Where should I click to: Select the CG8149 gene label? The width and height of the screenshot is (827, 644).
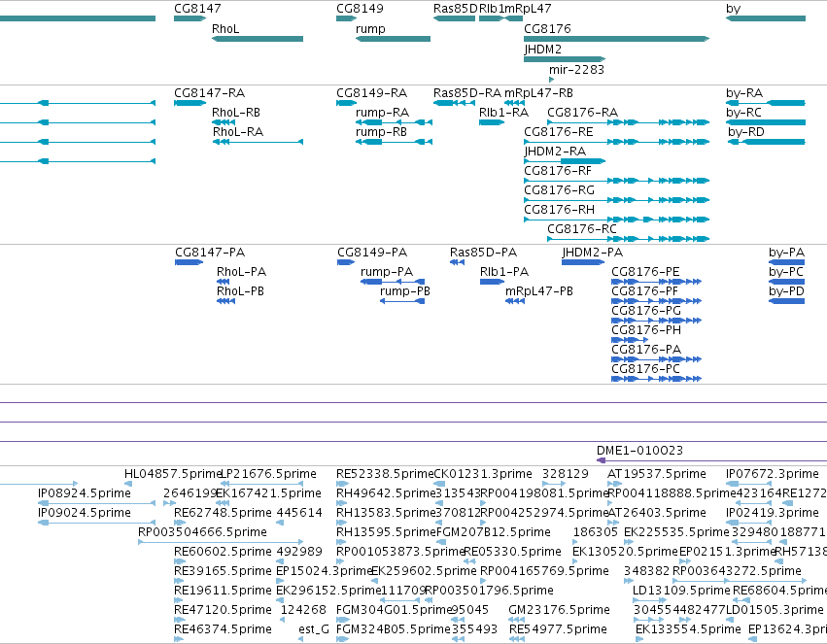360,9
